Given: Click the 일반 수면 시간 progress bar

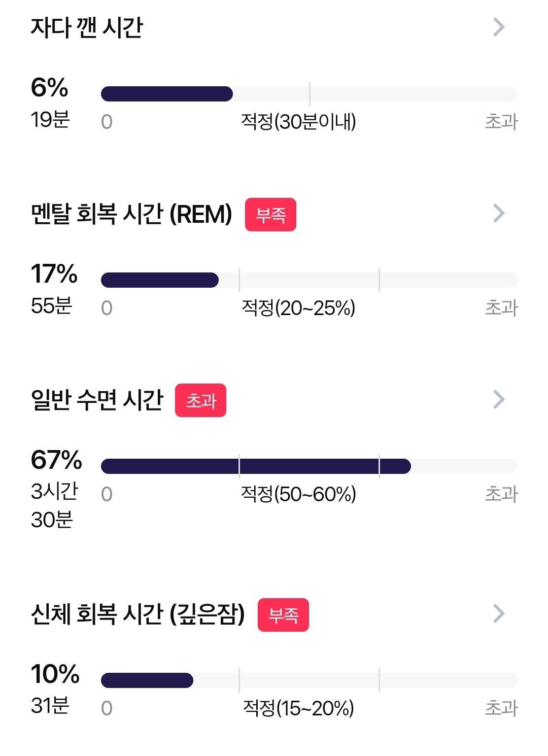Looking at the screenshot, I should tap(309, 466).
